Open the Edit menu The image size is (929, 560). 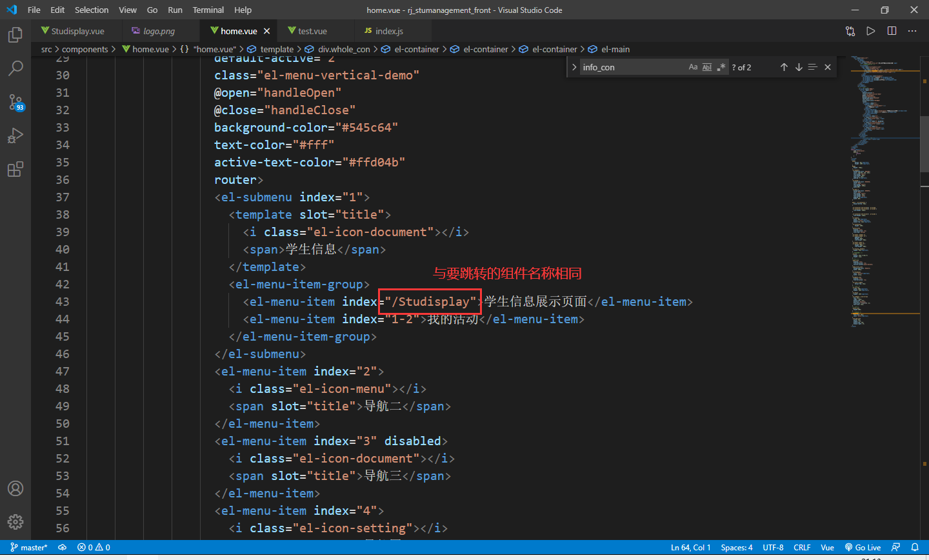57,10
